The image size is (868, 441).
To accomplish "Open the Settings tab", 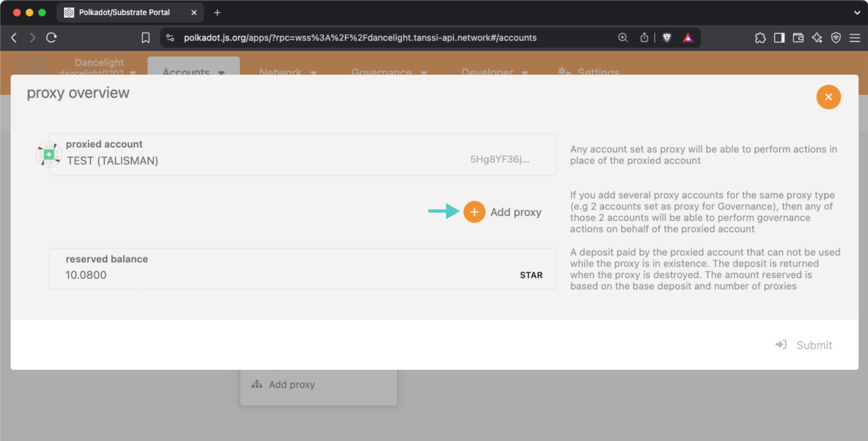I will point(589,72).
